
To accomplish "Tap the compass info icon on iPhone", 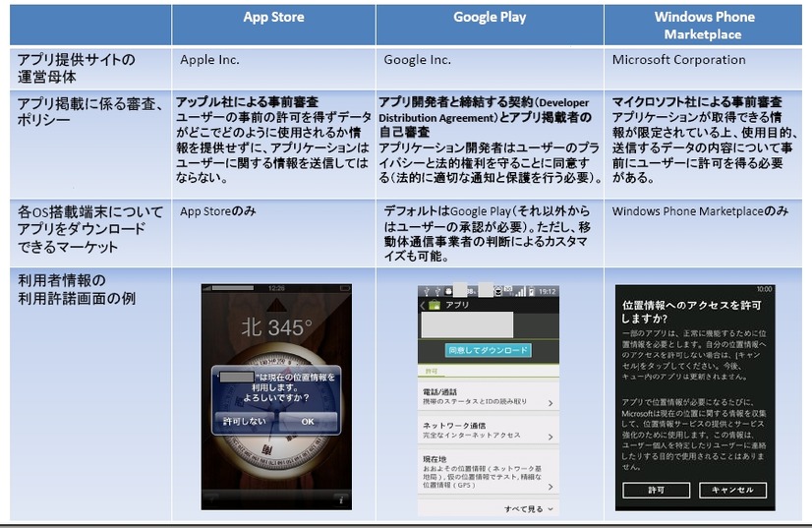I will pos(341,500).
